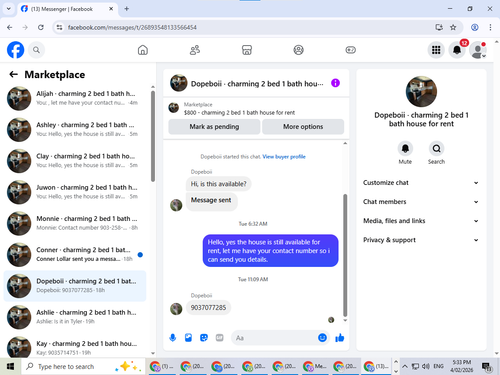500x375 pixels.
Task: Open the Chrome tab search dropdown arrow
Action: click(9, 9)
